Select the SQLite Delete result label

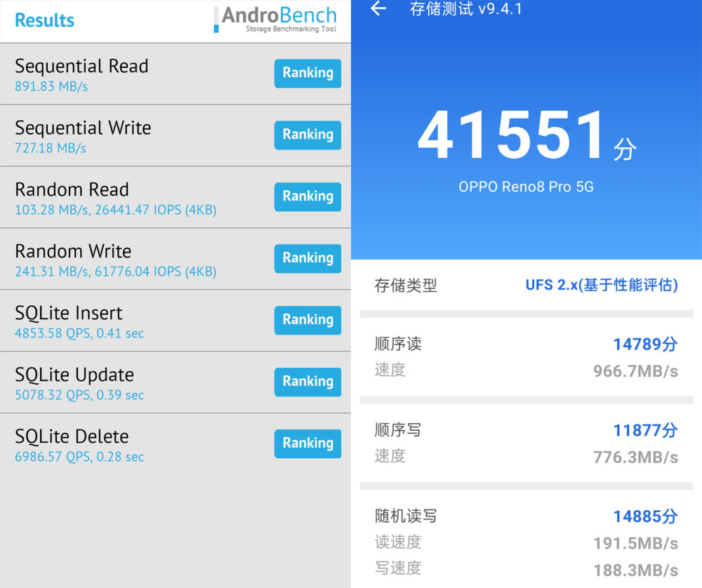72,436
